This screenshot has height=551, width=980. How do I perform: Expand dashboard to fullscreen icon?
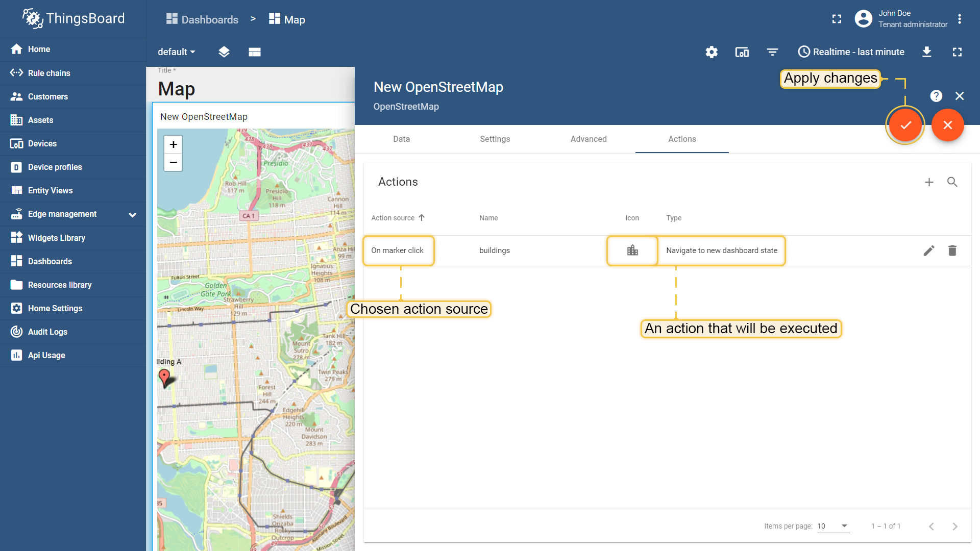(957, 52)
